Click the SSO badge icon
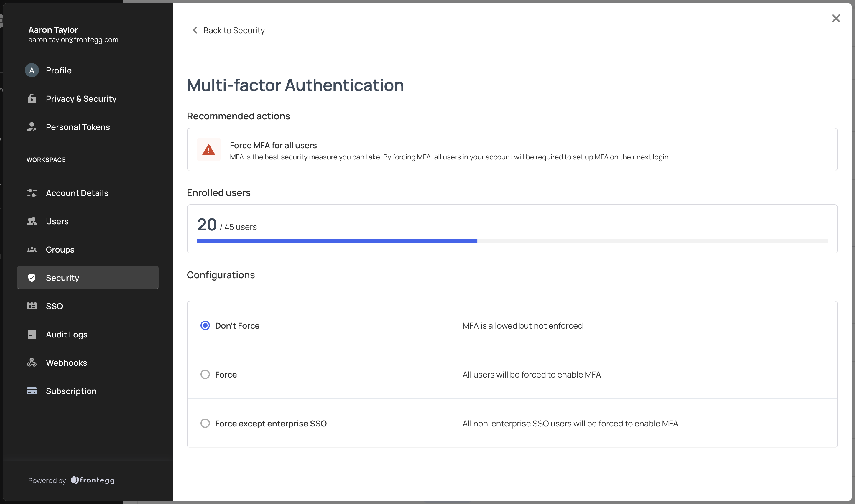The height and width of the screenshot is (504, 855). point(32,306)
